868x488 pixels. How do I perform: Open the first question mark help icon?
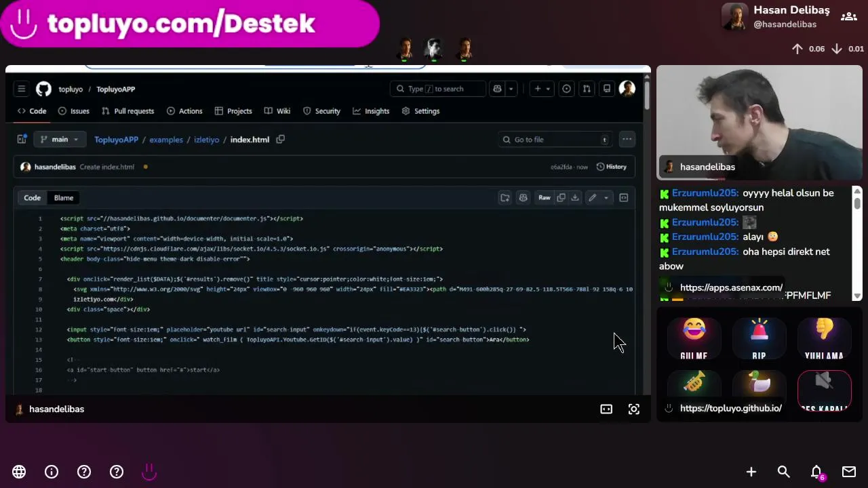click(x=84, y=472)
